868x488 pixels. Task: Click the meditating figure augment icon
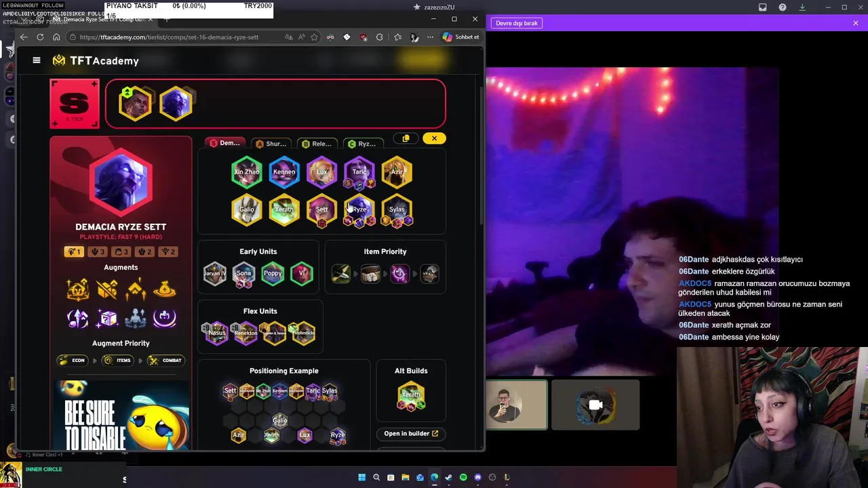(136, 318)
